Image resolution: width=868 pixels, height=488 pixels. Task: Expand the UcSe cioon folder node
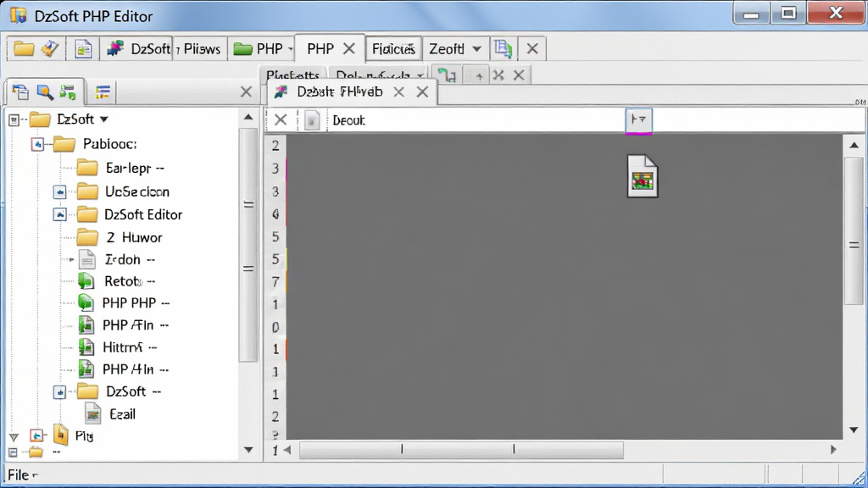coord(60,192)
